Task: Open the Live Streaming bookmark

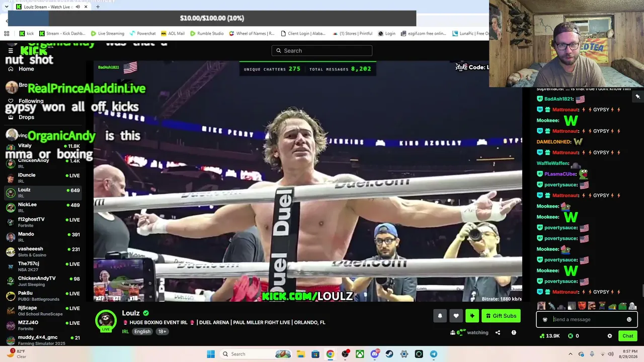Action: point(107,34)
